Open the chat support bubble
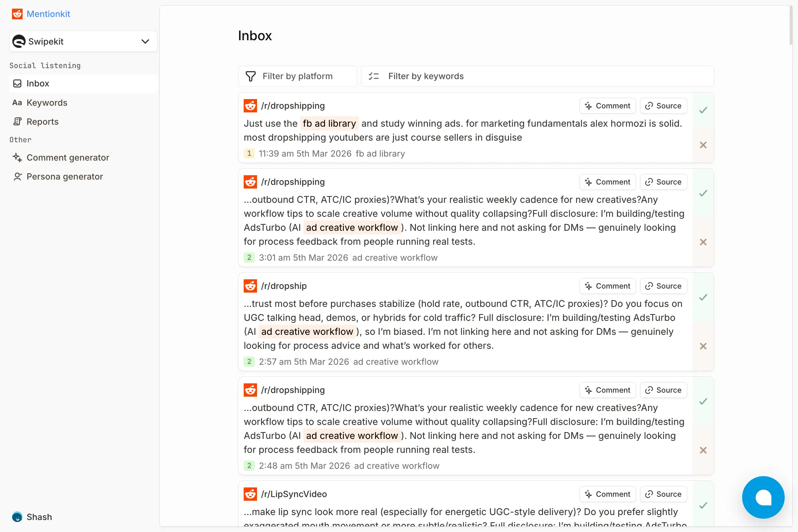Viewport: 798px width, 532px height. (763, 497)
